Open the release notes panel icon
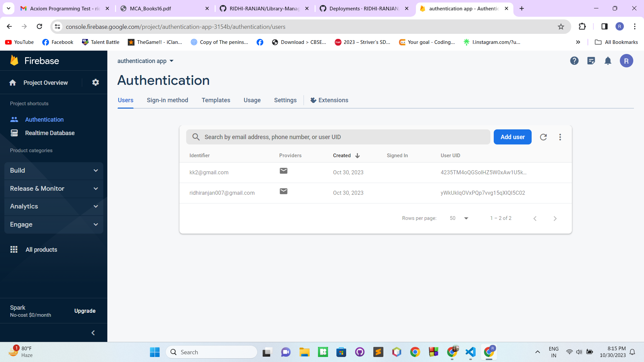 click(591, 61)
